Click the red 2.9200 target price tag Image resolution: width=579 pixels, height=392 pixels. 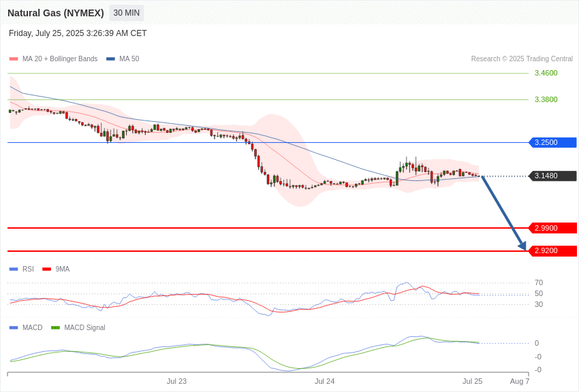[x=552, y=250]
